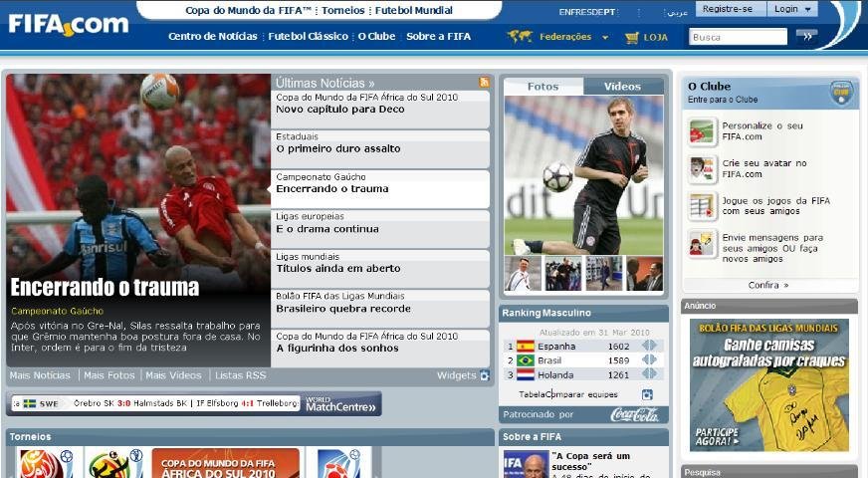Open the O primeiro duro assalto headline

click(338, 148)
